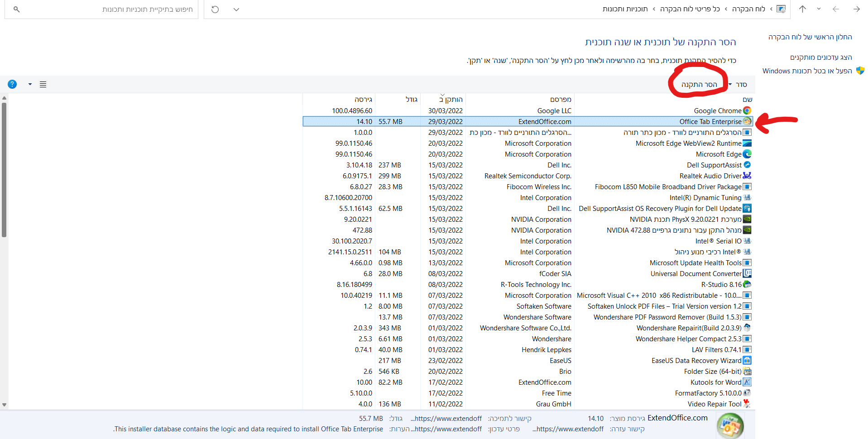Open help with the blue question mark
Image resolution: width=868 pixels, height=439 pixels.
point(12,84)
